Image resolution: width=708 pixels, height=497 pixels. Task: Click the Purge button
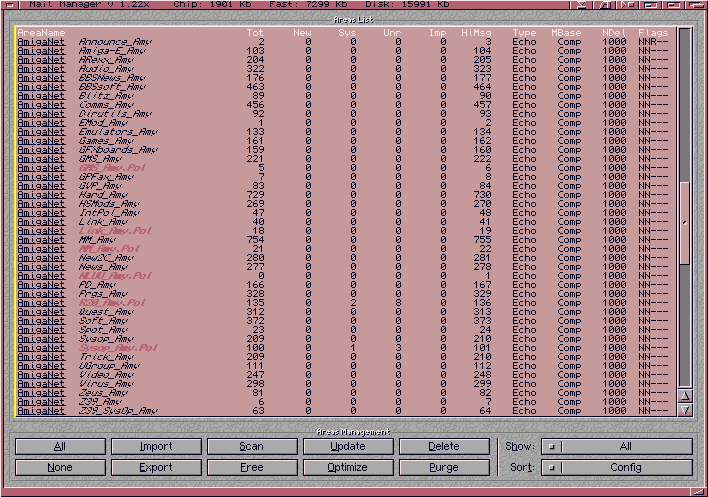click(443, 467)
